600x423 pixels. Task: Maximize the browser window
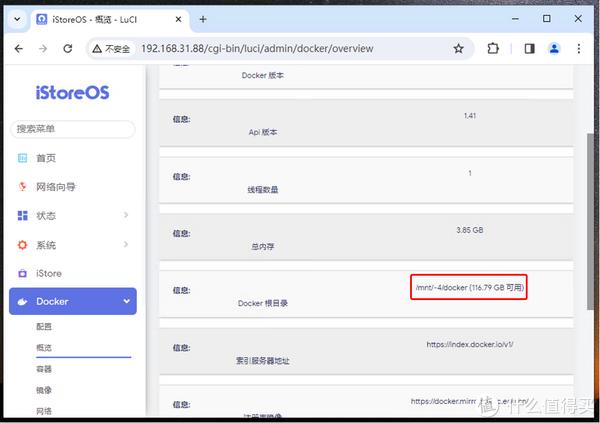[x=547, y=18]
